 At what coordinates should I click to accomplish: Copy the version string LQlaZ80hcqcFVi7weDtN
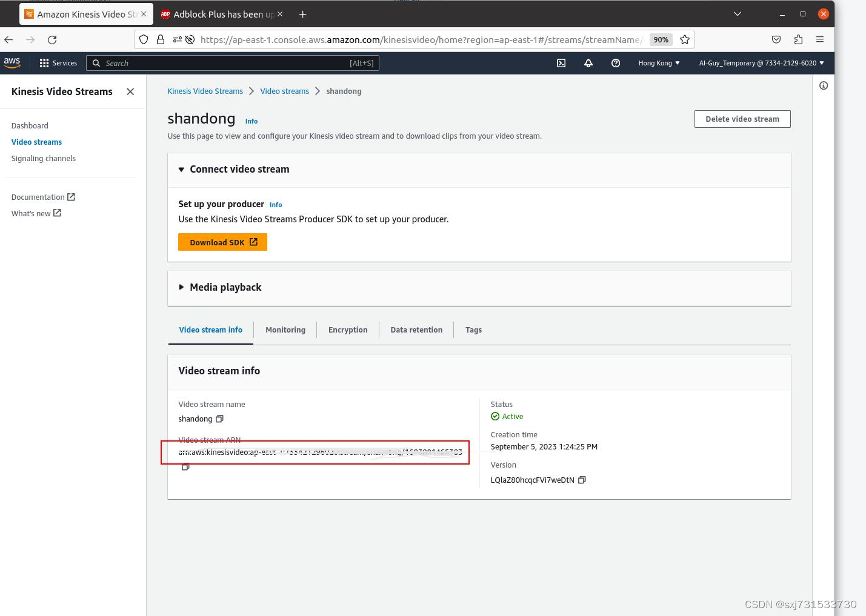click(582, 480)
